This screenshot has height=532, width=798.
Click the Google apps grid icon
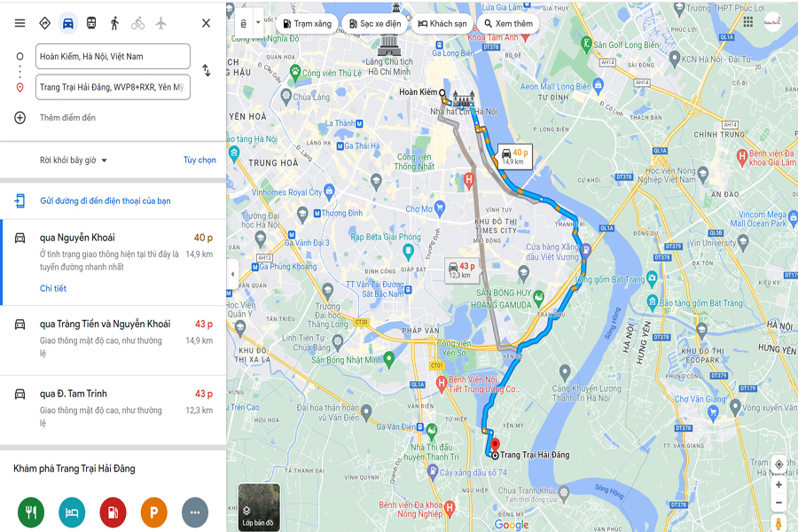pyautogui.click(x=747, y=21)
